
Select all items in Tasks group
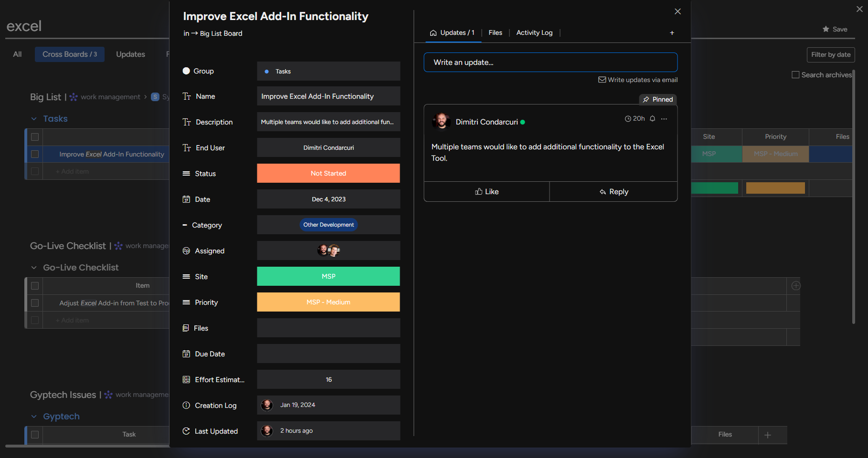coord(35,137)
